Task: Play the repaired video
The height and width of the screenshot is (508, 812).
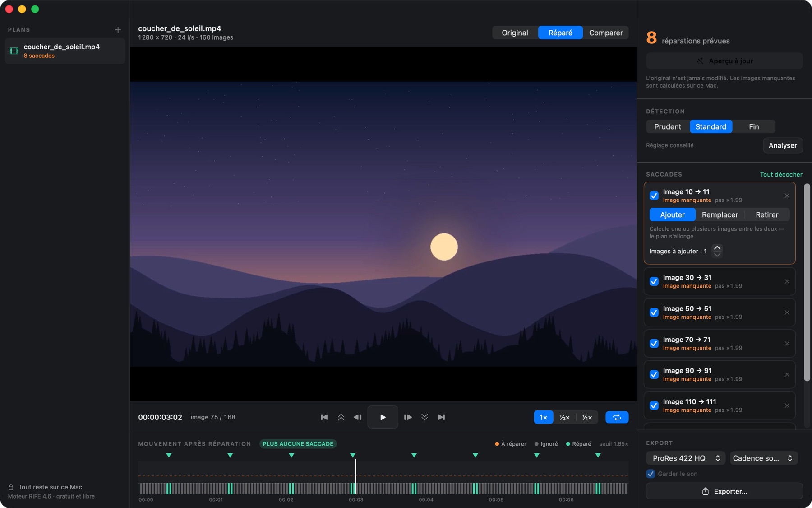Action: click(383, 417)
